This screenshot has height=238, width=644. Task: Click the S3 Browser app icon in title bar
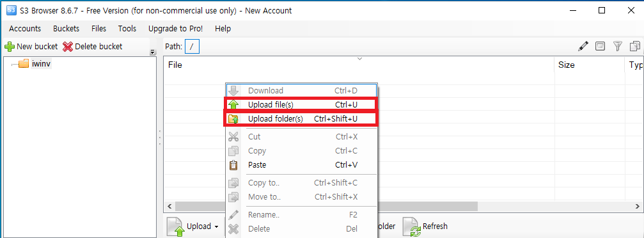(x=11, y=10)
